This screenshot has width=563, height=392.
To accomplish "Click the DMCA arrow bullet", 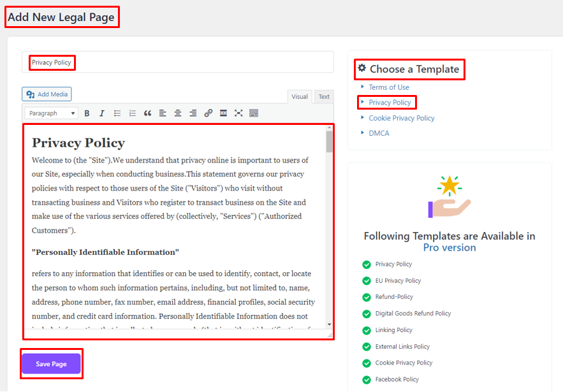I will pyautogui.click(x=362, y=133).
